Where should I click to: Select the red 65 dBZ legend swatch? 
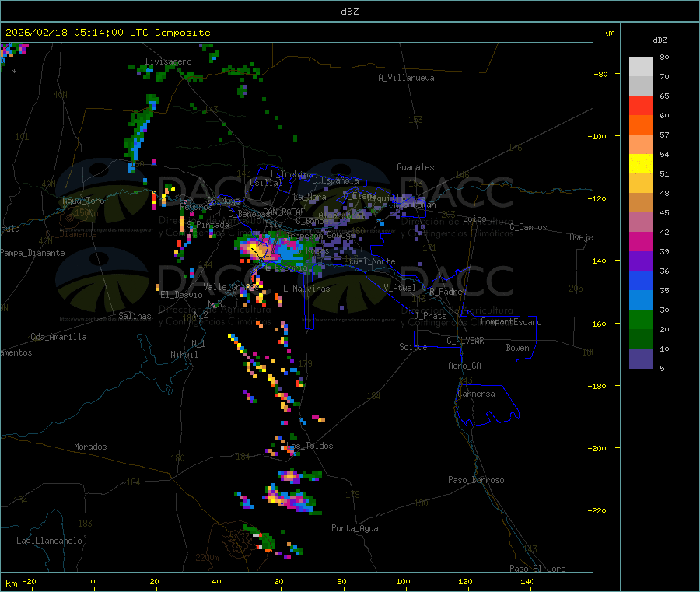(x=641, y=105)
